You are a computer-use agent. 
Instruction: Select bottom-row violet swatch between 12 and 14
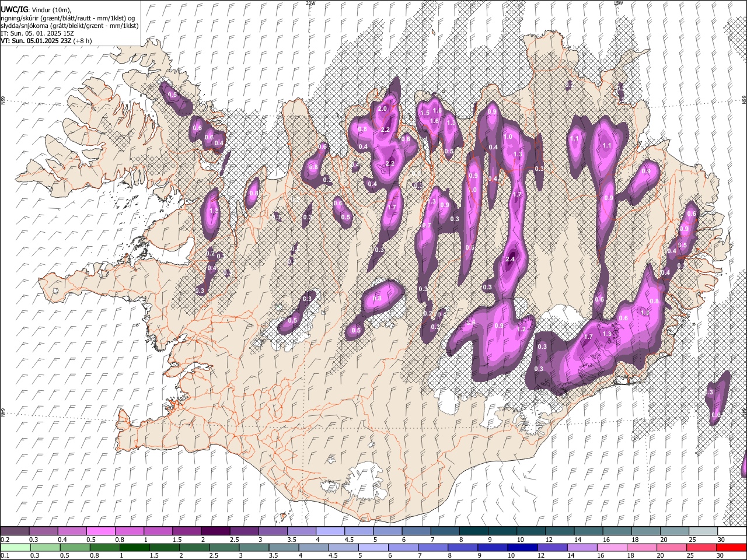click(x=552, y=547)
